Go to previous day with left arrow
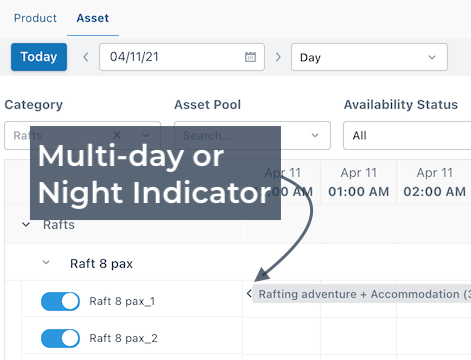This screenshot has width=471, height=360. tap(86, 57)
